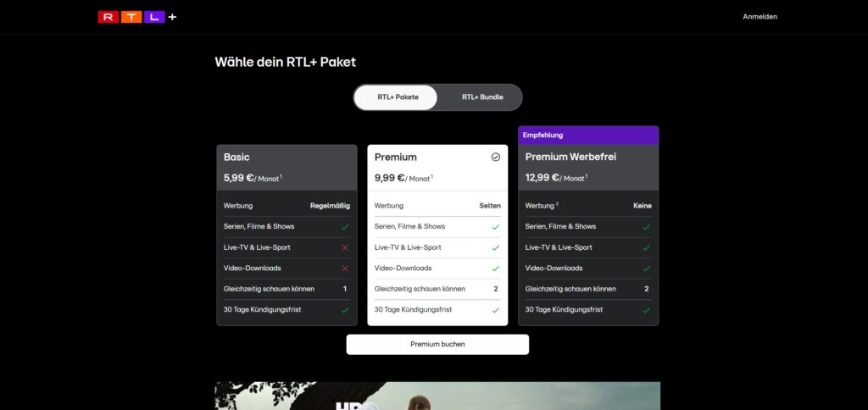Click Premium Live-TV & Live-Sport checkmark

495,248
